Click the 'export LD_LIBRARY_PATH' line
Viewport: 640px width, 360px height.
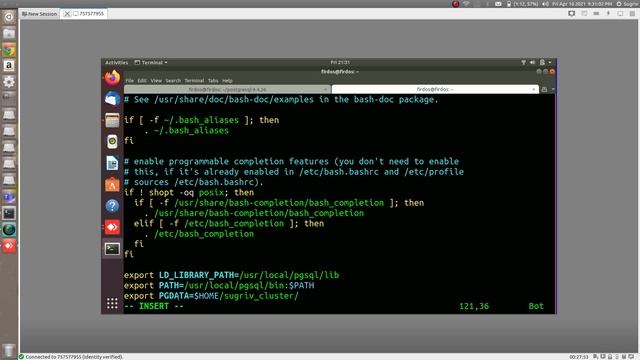tap(231, 275)
